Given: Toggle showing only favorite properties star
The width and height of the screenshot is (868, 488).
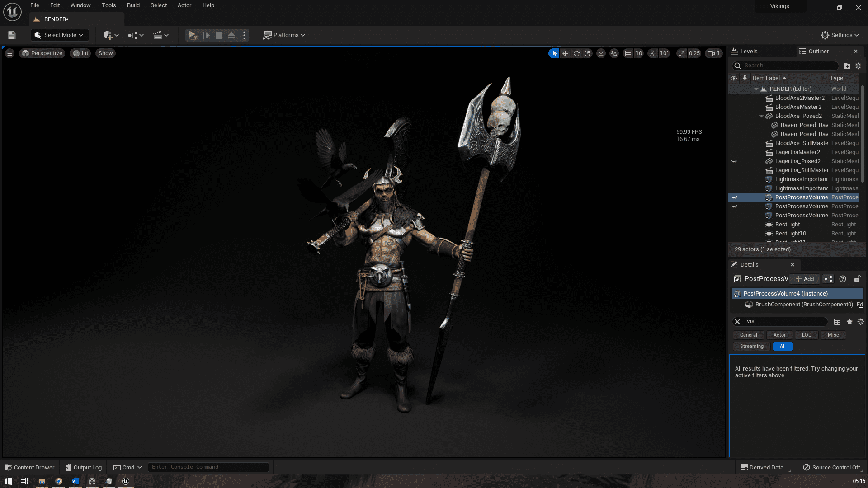Looking at the screenshot, I should 849,322.
